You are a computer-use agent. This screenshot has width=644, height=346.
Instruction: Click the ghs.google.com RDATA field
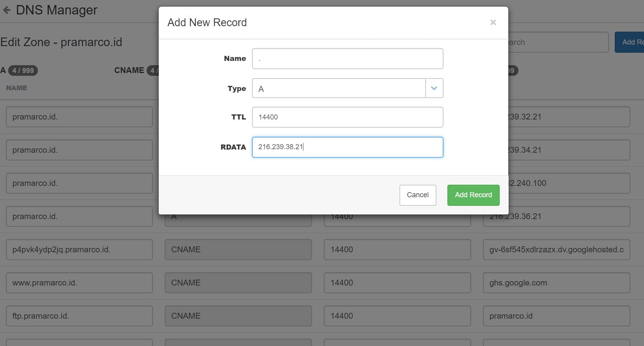(556, 283)
